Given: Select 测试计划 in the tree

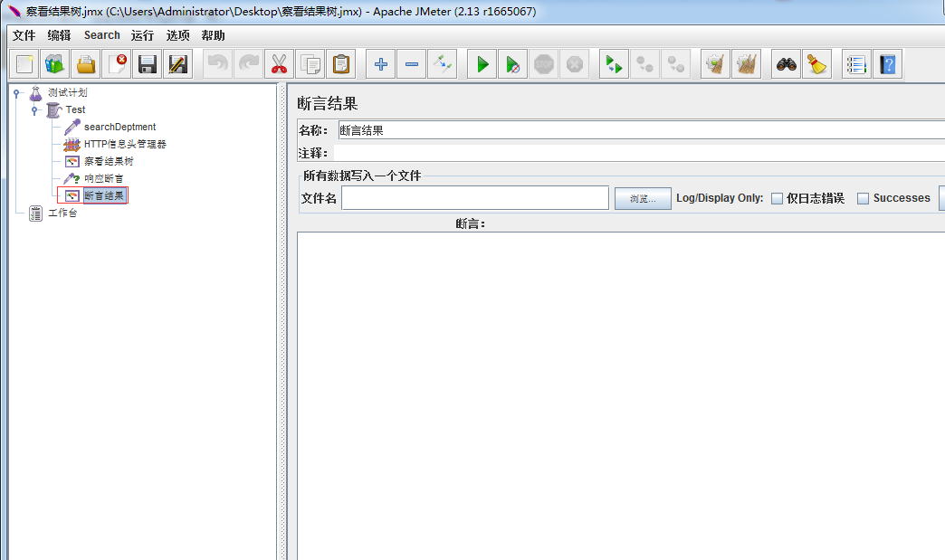Looking at the screenshot, I should 68,93.
